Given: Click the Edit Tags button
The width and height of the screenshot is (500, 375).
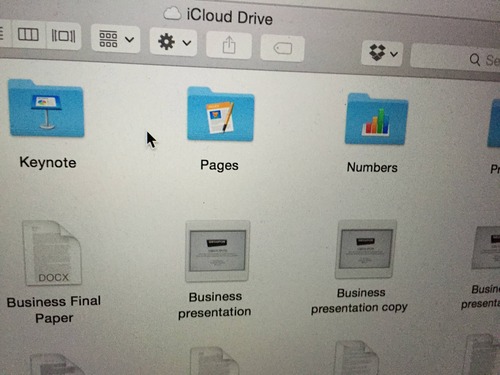Looking at the screenshot, I should [x=282, y=48].
